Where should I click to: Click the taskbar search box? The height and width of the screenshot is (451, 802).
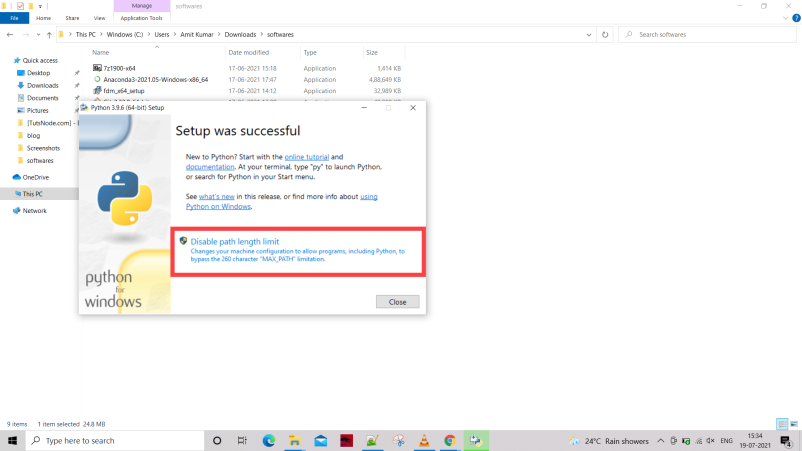click(x=115, y=441)
